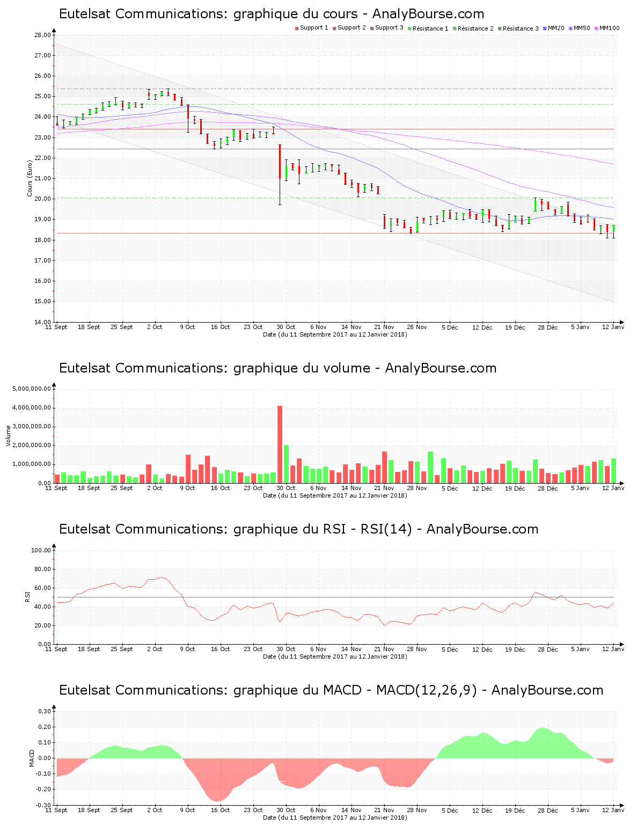Click the 5,000,000.00 volume axis value

(31, 389)
